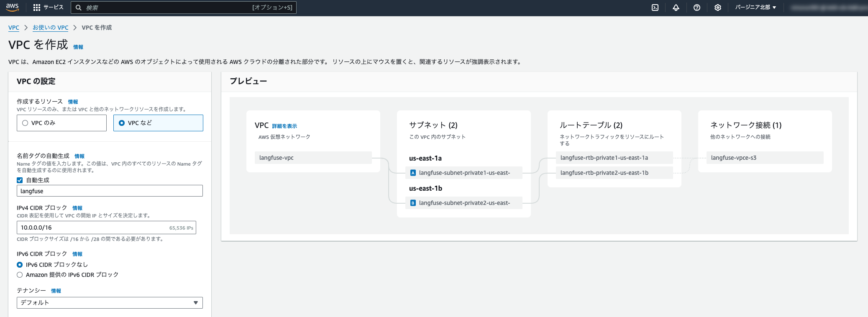Click the B zone badge on private2 subnet

click(413, 203)
